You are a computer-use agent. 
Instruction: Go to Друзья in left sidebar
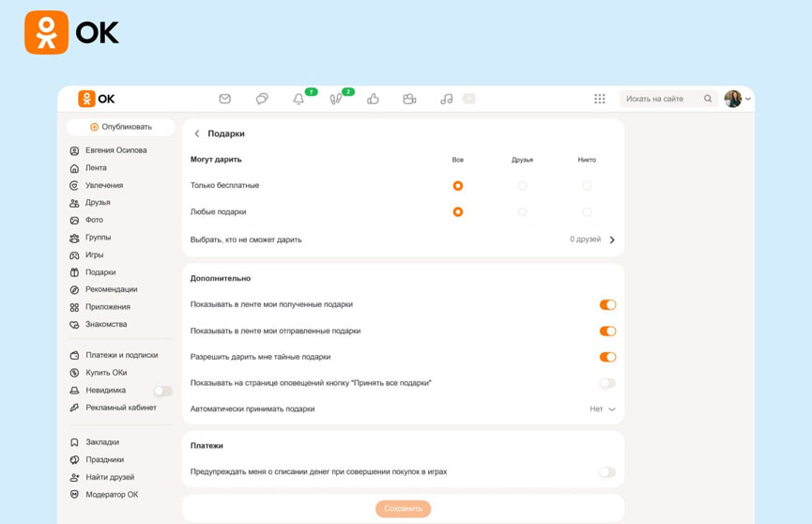[x=98, y=203]
